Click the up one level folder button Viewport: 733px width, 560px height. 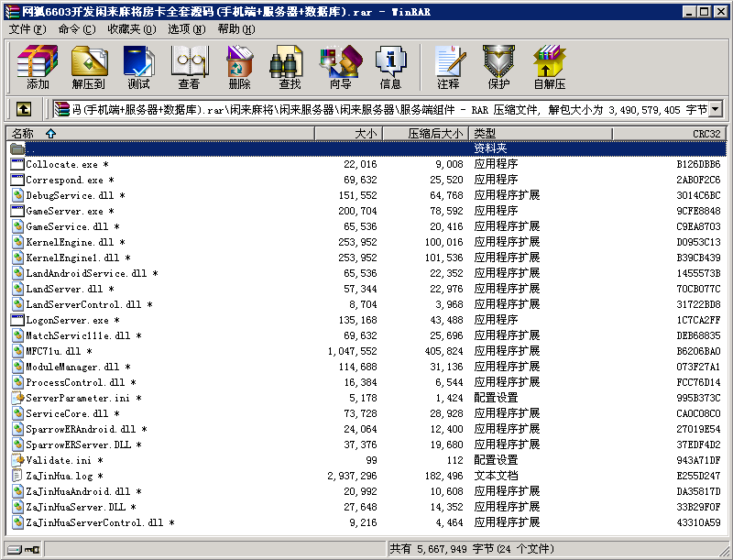24,109
